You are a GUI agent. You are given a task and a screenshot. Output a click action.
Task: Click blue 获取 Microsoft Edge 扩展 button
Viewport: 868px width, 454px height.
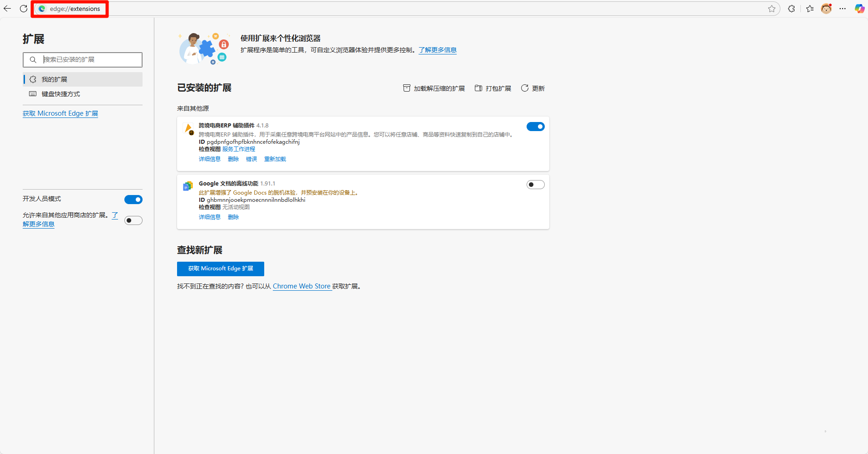pyautogui.click(x=221, y=268)
